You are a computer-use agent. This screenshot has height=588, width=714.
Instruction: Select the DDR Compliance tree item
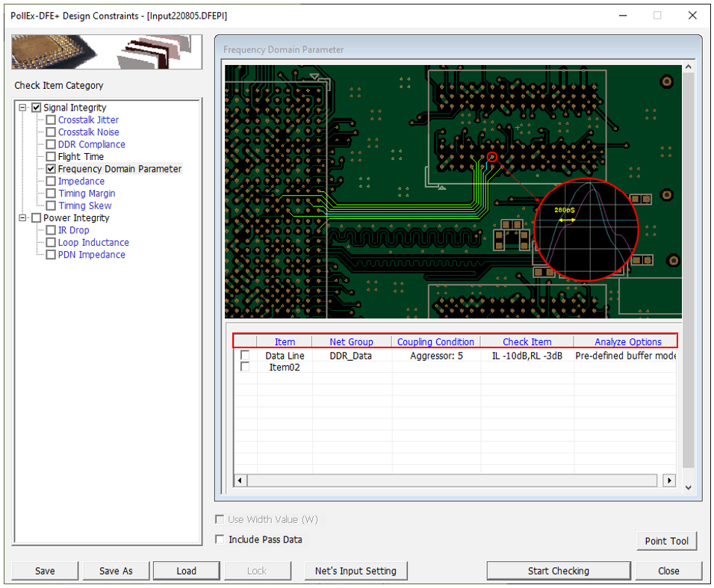[91, 145]
